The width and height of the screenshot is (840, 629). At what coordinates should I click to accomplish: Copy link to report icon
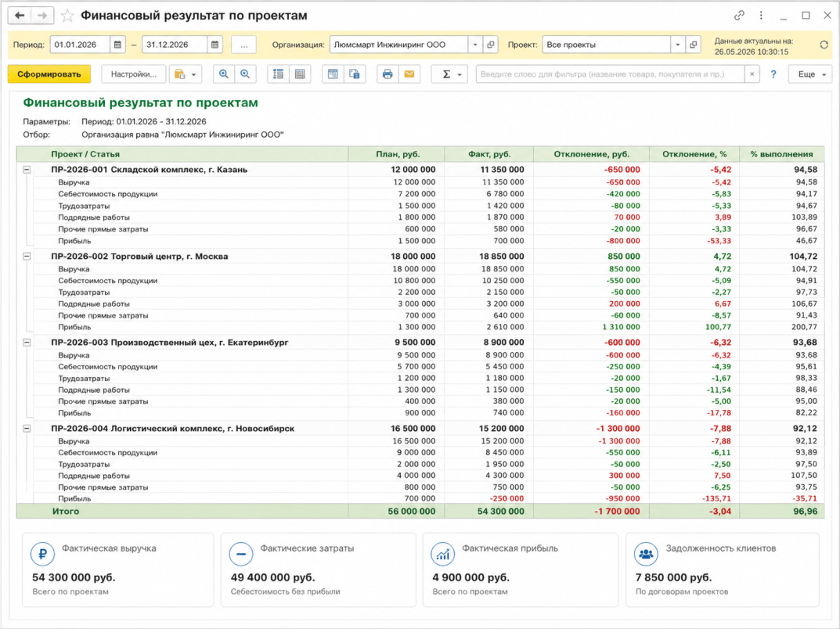click(x=739, y=16)
